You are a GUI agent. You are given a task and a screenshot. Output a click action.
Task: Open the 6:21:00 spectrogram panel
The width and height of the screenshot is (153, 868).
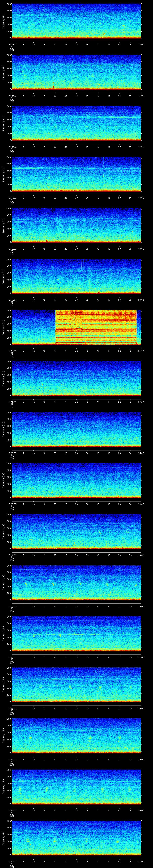click(x=76, y=378)
